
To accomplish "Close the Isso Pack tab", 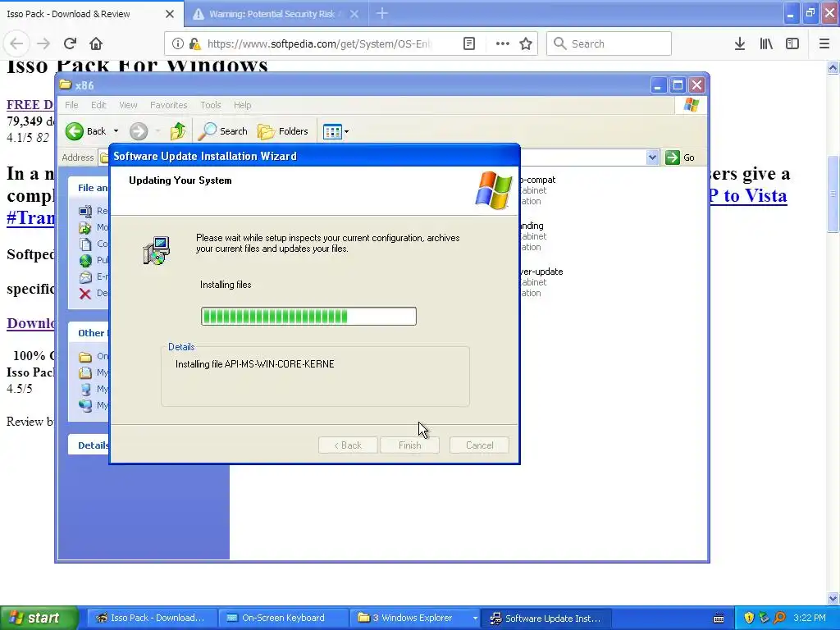I will tap(170, 14).
